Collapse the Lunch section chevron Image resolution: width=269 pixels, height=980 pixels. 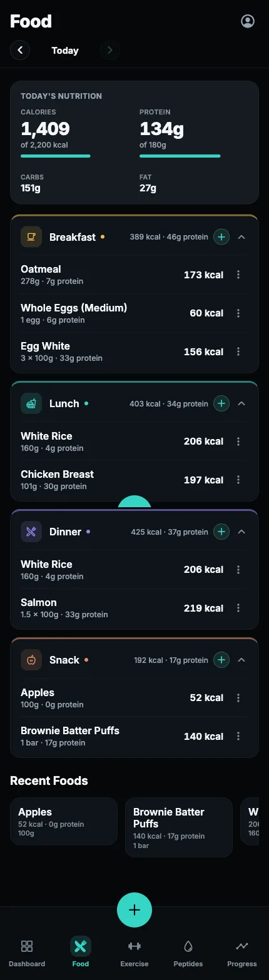point(242,403)
